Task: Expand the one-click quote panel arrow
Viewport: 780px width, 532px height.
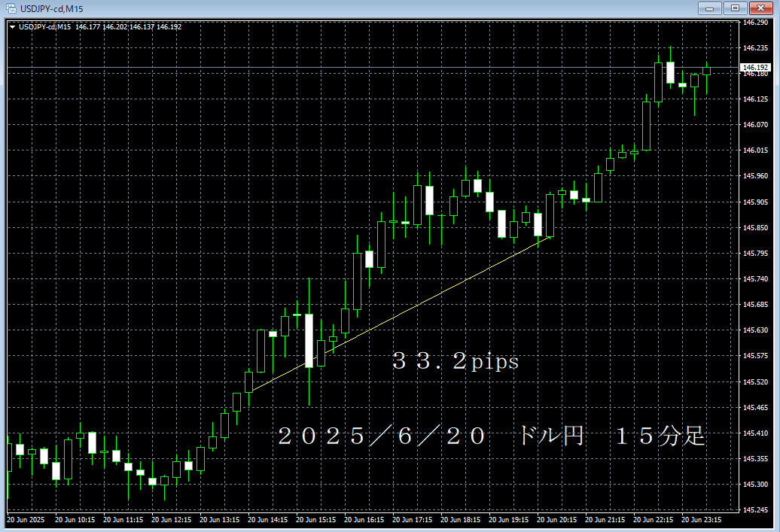Action: tap(11, 25)
